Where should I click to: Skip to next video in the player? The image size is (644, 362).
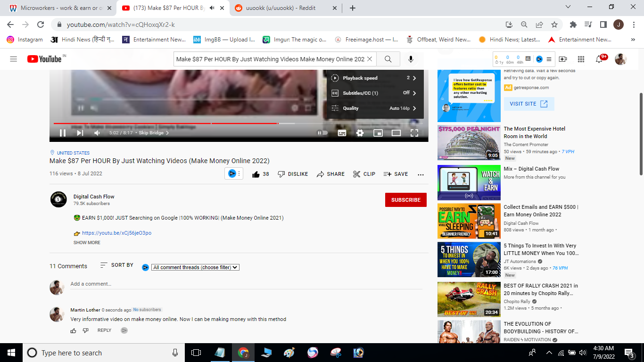80,133
